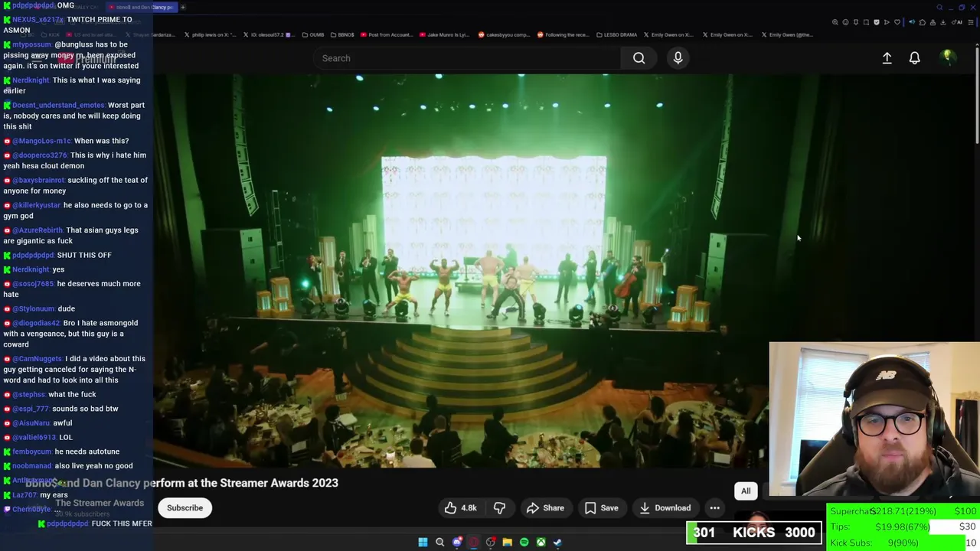Viewport: 980px width, 551px height.
Task: Like the video with 4.8k likes
Action: 461,507
